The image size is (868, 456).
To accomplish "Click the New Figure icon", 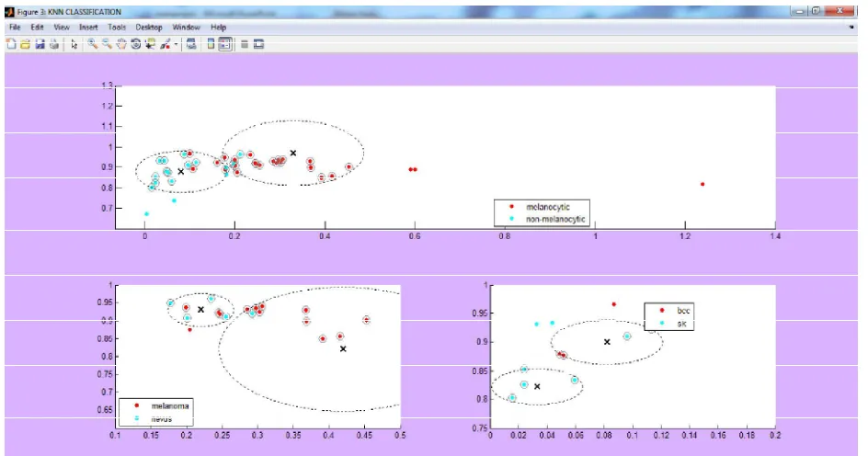I will (11, 44).
